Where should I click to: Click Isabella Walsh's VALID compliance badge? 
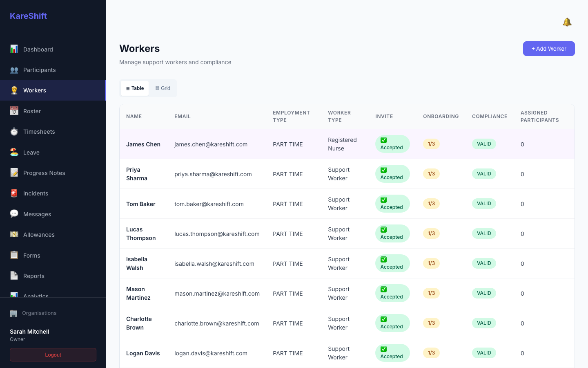(484, 263)
